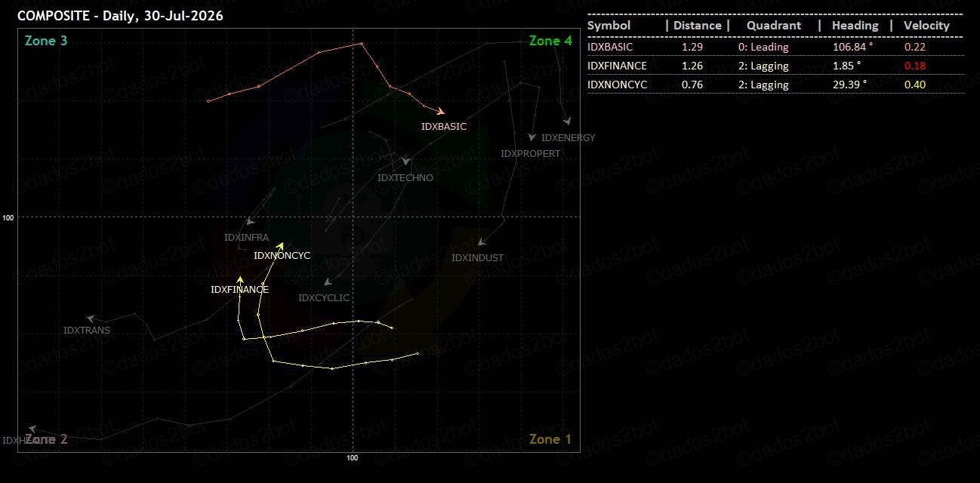Click distance value 0.76
The width and height of the screenshot is (980, 483).
pyautogui.click(x=692, y=85)
